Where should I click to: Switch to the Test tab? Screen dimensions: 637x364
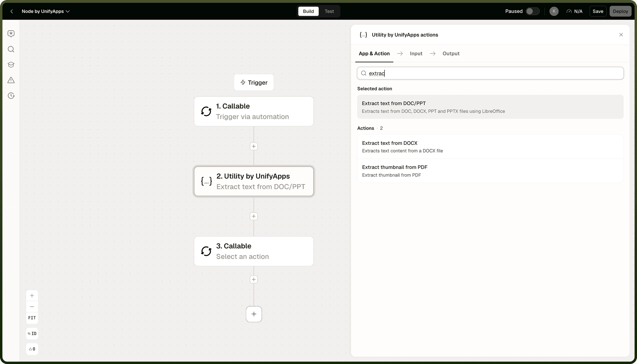pos(329,11)
